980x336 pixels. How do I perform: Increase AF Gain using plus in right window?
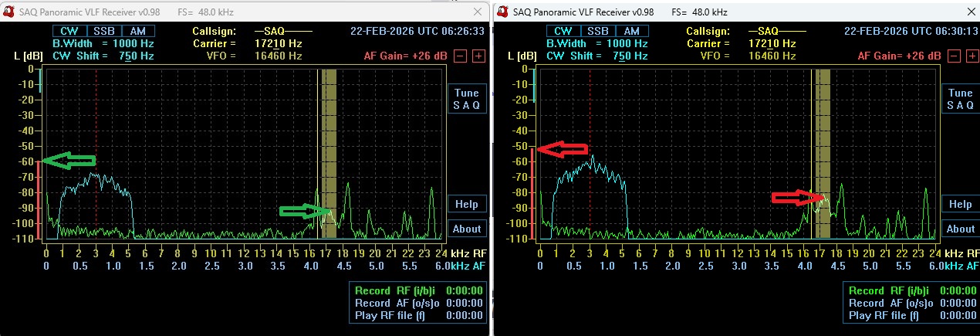972,56
